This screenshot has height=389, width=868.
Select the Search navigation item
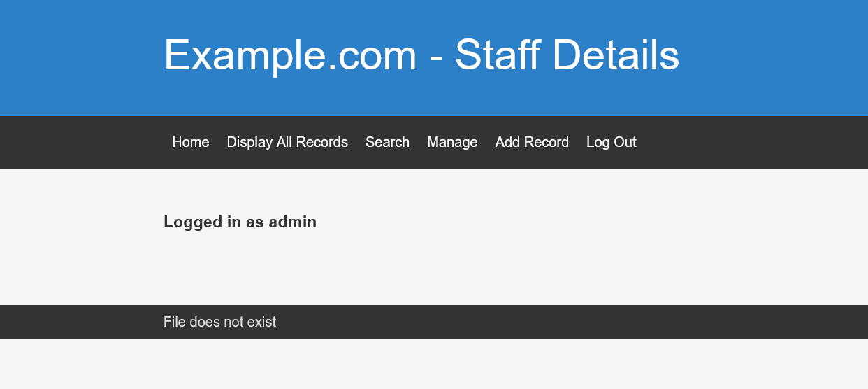[x=387, y=142]
